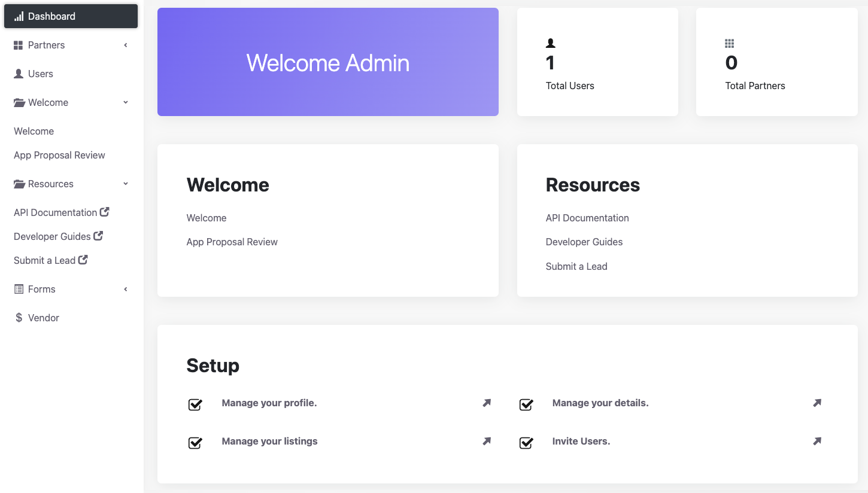Open arrow icon beside Manage your details
868x493 pixels.
pyautogui.click(x=817, y=403)
